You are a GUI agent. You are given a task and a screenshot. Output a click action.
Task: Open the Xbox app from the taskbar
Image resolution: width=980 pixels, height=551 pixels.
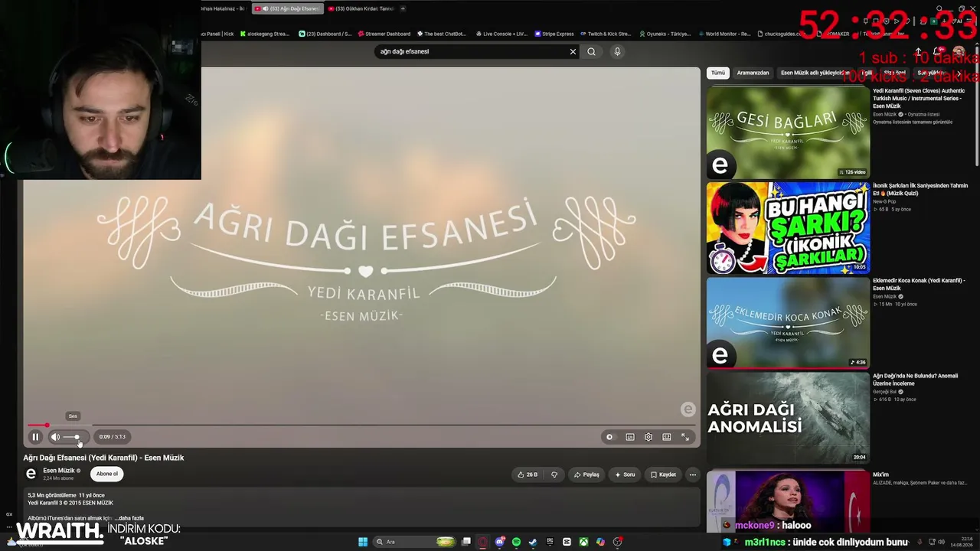pos(583,542)
